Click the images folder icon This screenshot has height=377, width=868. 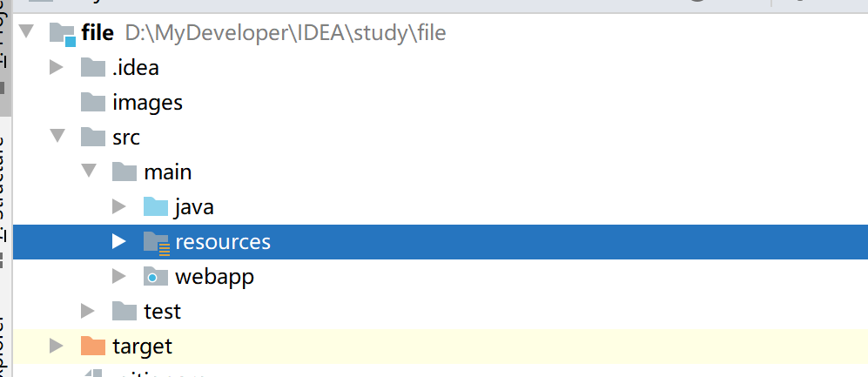pos(93,103)
